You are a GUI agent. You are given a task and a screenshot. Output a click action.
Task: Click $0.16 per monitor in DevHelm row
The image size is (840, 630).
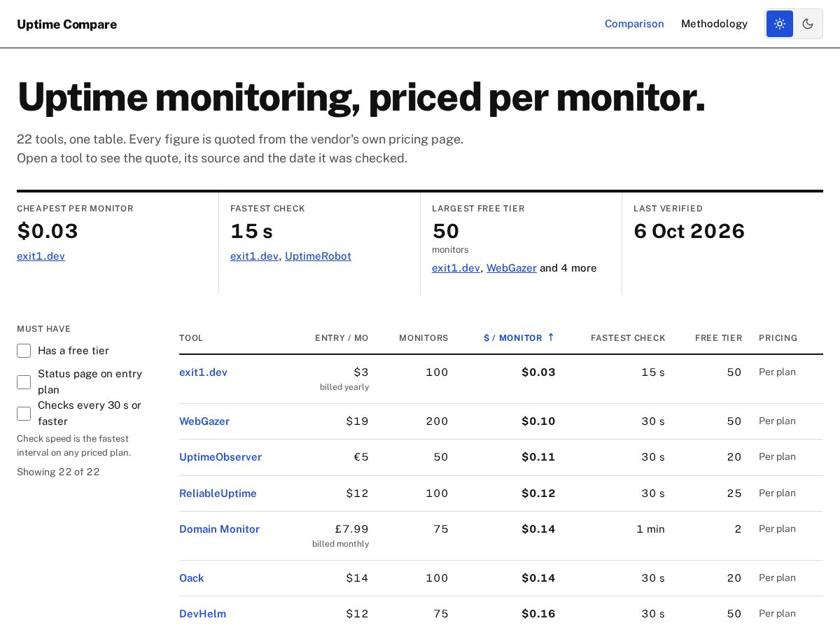pos(538,614)
